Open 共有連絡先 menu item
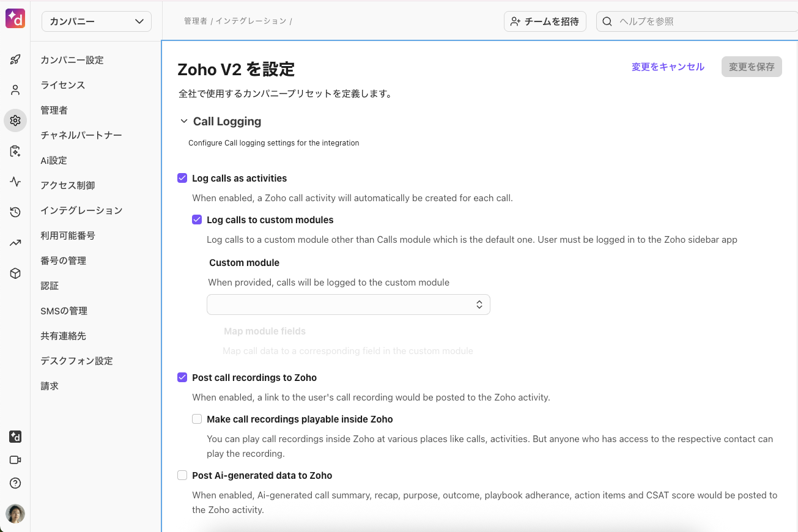 [x=63, y=336]
